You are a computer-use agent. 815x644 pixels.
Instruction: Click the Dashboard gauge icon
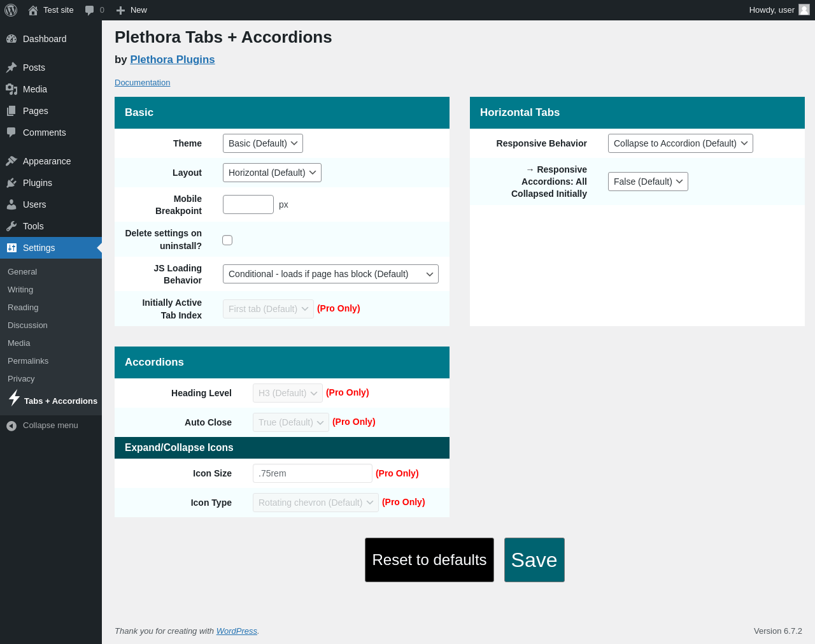pyautogui.click(x=11, y=39)
